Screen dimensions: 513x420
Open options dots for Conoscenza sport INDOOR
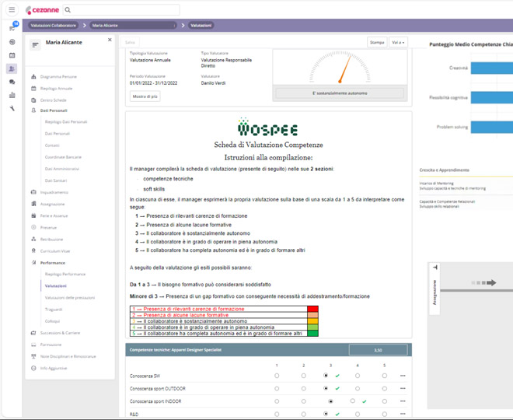pyautogui.click(x=403, y=401)
